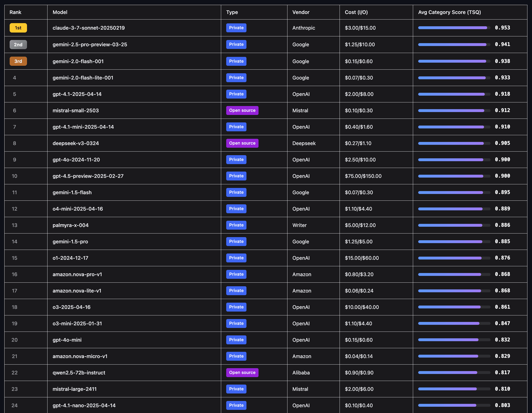Click the score bar for claude-3-7-sonnet-20250219
The image size is (532, 413).
[x=454, y=28]
